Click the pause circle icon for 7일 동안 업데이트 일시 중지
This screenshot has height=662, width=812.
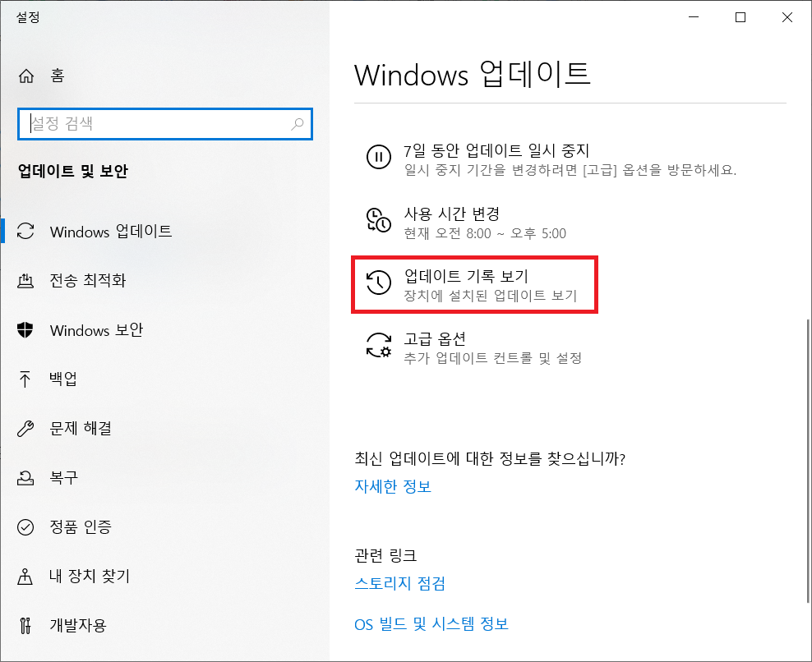click(x=379, y=156)
